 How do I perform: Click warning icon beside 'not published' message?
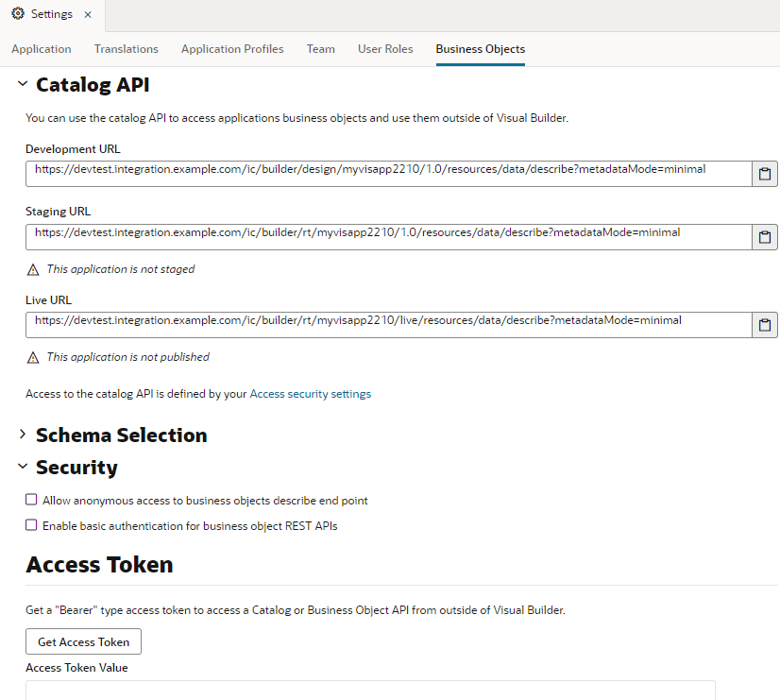pyautogui.click(x=32, y=356)
